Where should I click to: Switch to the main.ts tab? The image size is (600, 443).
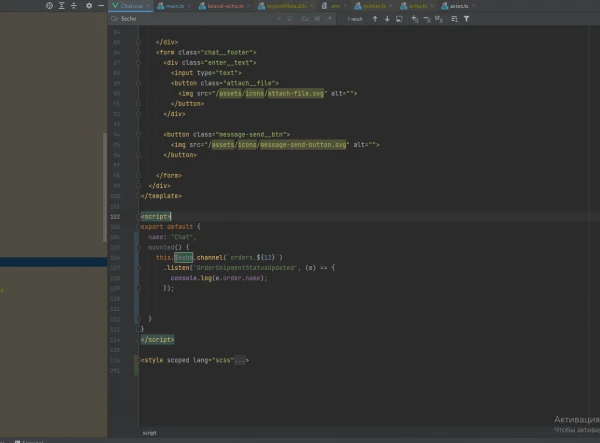(x=175, y=6)
